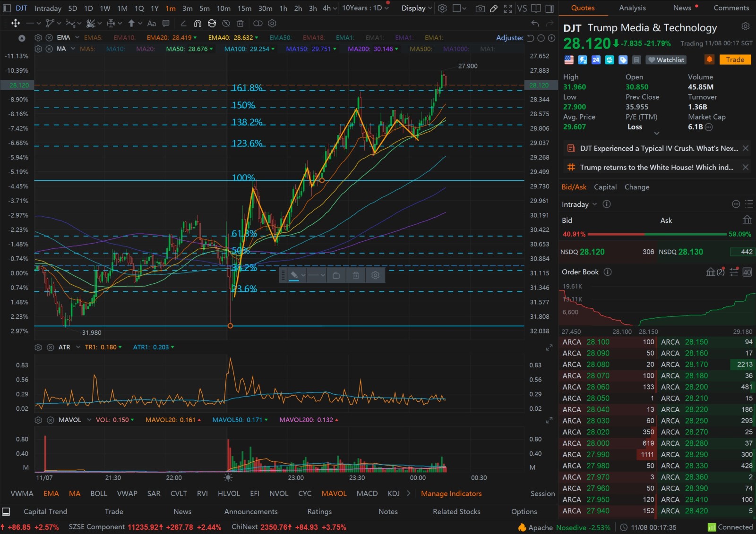Switch to the Analysis tab
Image resolution: width=756 pixels, height=534 pixels.
(632, 8)
